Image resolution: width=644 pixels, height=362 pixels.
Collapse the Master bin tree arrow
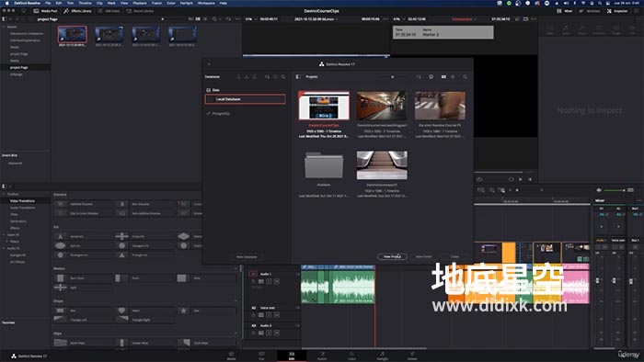coord(4,27)
